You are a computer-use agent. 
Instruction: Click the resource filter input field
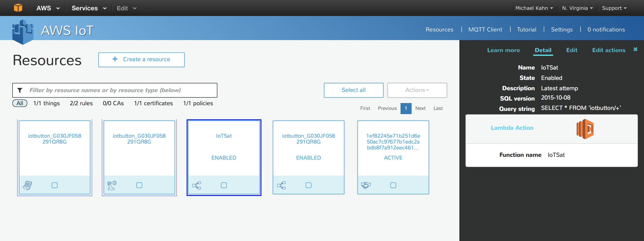[x=115, y=90]
